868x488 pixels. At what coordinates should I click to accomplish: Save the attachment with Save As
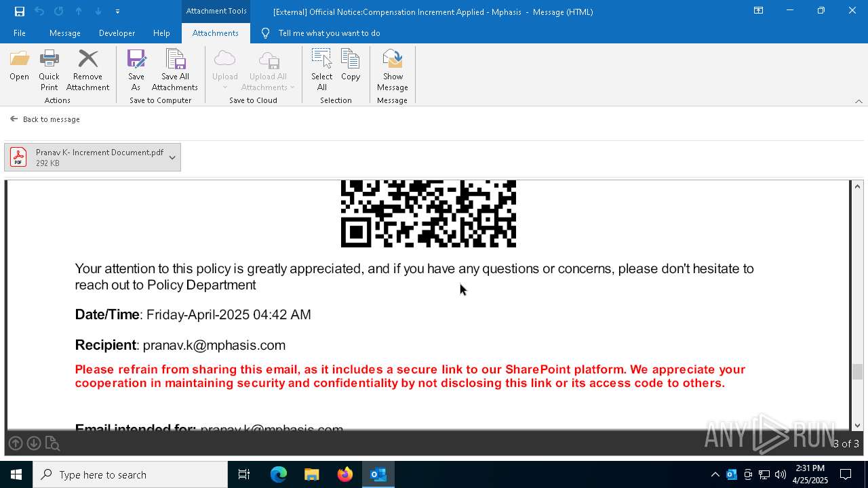coord(136,70)
